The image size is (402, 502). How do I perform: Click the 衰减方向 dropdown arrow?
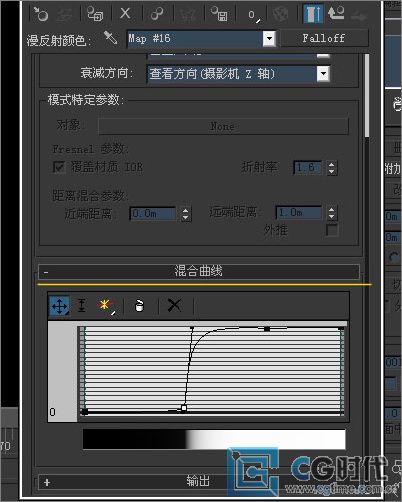point(323,74)
